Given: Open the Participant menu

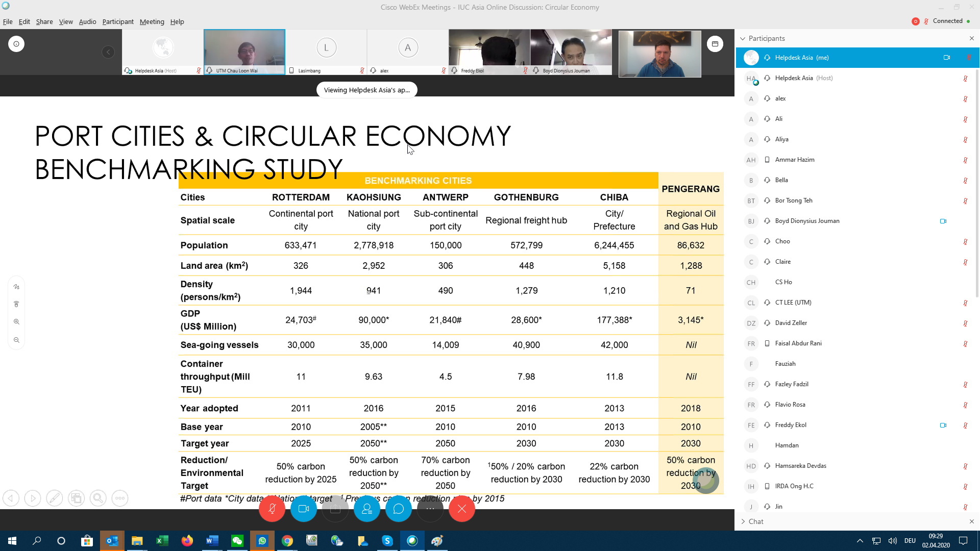Looking at the screenshot, I should [117, 21].
